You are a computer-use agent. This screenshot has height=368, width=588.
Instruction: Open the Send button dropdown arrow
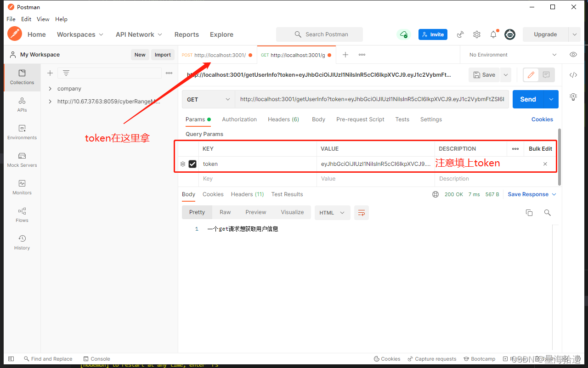(551, 99)
